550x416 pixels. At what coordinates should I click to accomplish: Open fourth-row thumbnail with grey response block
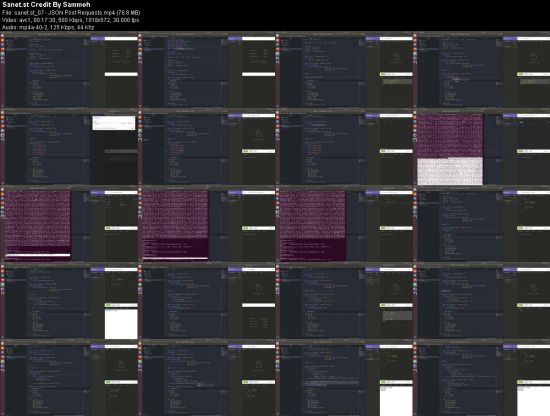(344, 301)
